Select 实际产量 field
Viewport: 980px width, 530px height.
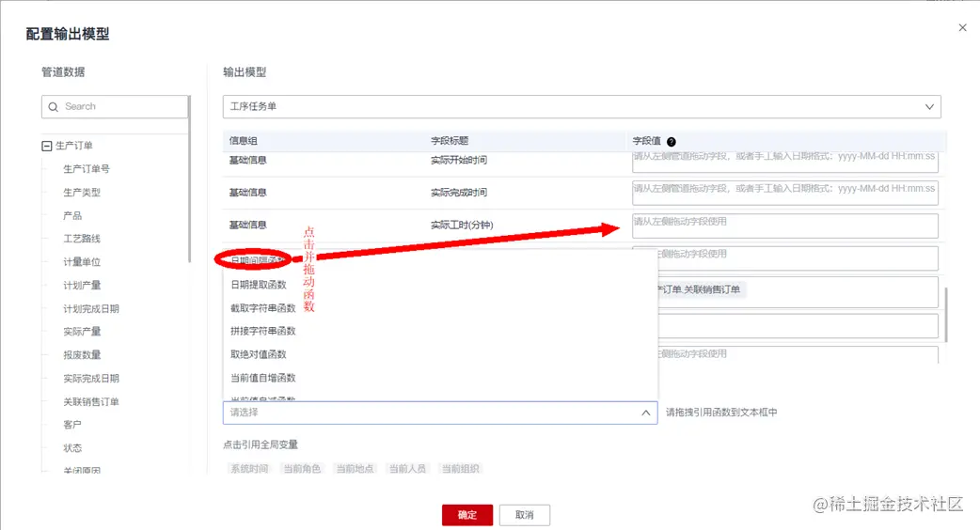coord(82,332)
